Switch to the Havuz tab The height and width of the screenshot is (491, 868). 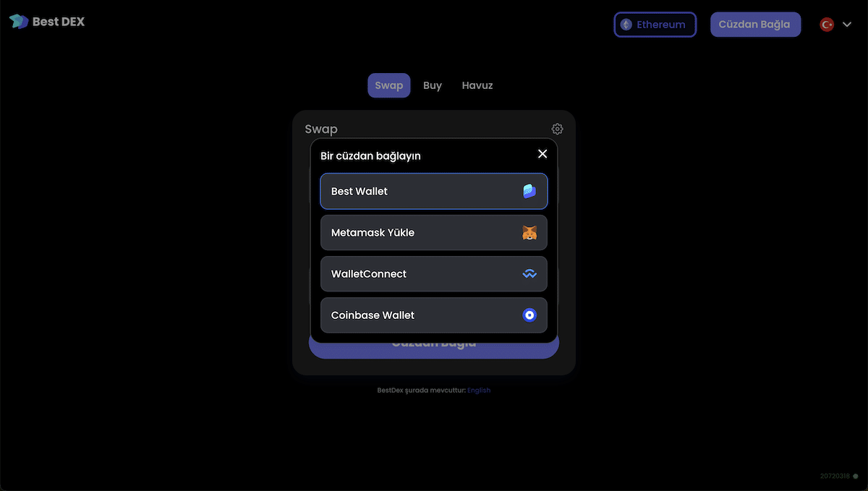(x=477, y=85)
